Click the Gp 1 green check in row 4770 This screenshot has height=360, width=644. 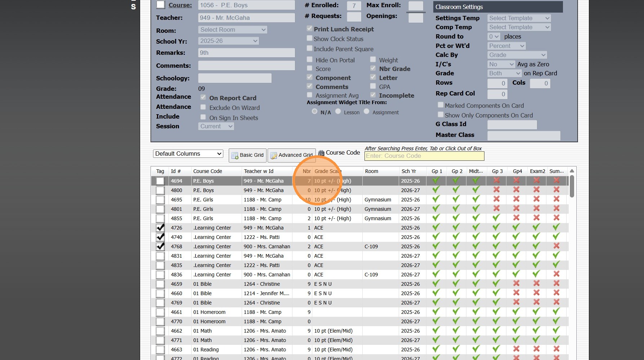click(x=436, y=321)
